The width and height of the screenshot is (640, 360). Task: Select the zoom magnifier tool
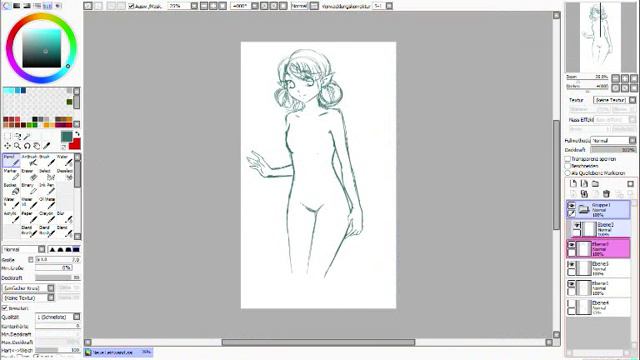pos(17,146)
